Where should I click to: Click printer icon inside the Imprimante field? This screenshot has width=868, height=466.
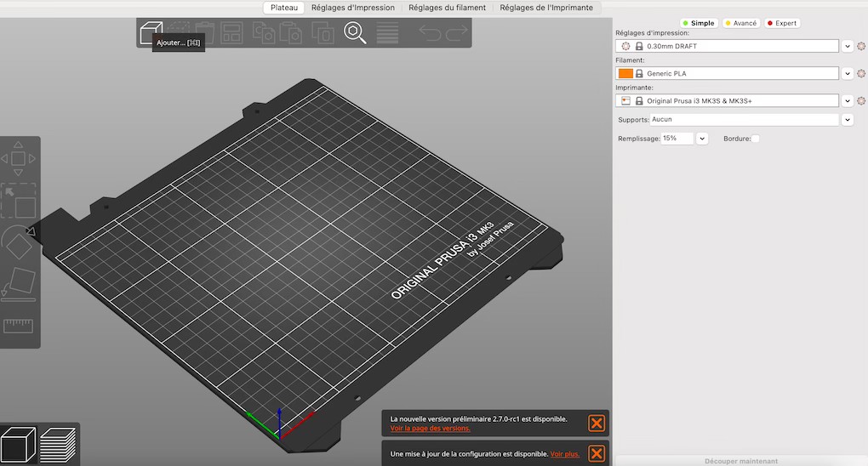(625, 100)
